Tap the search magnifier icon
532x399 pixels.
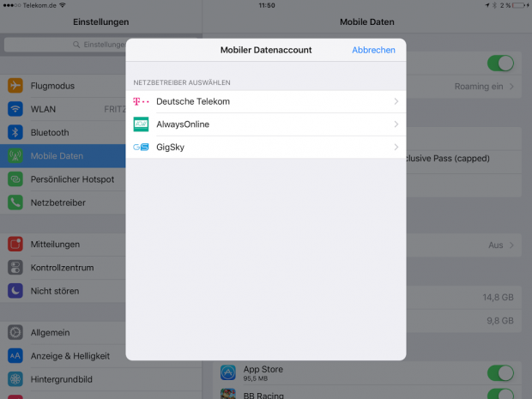76,45
